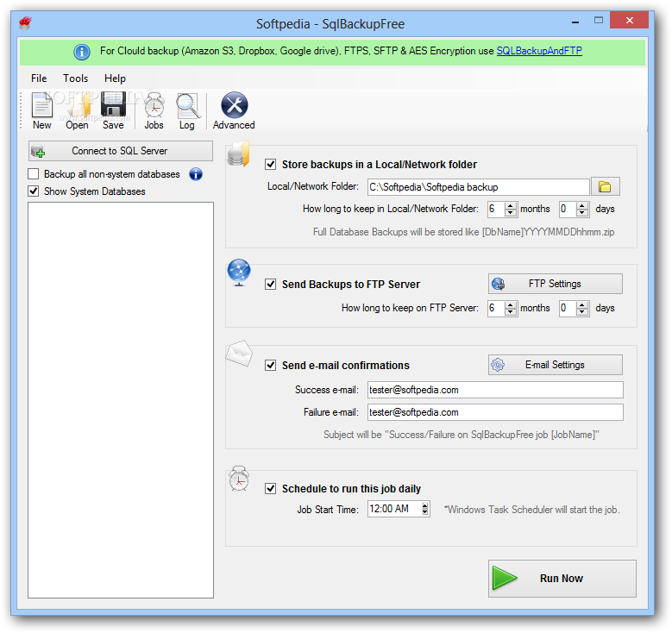This screenshot has width=672, height=633.
Task: Toggle Send Backups to FTP Server
Action: point(270,284)
